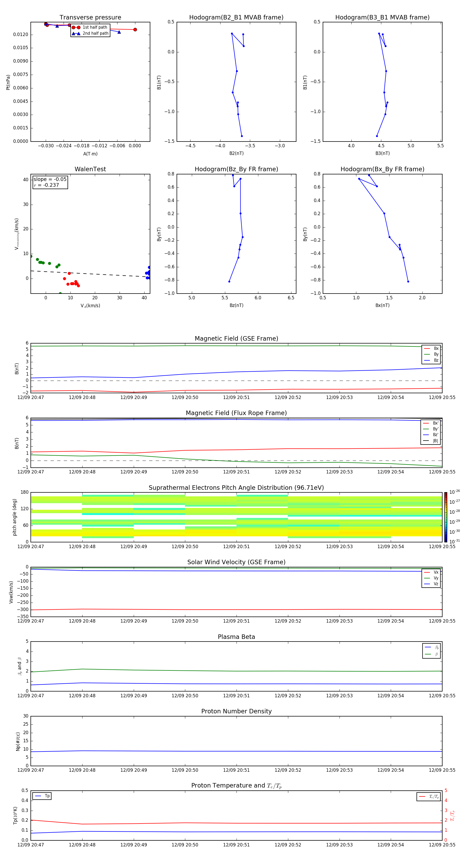Image resolution: width=473 pixels, height=868 pixels.
Task: Click the 'Hodogram(B2_B1 MVAB frame)' title
Action: (236, 18)
